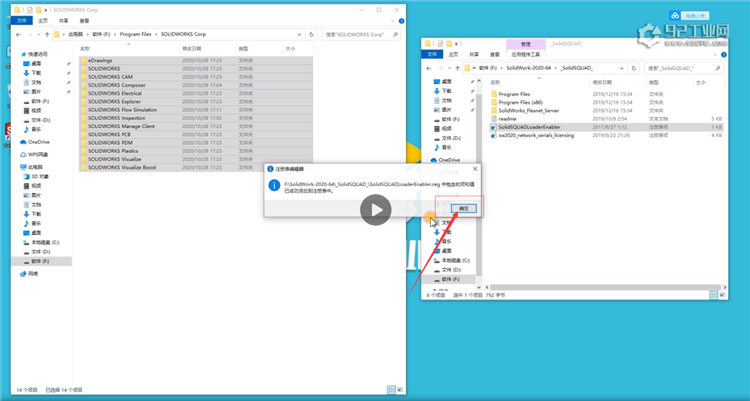Select the SOLIDWORKS CAM folder icon

[83, 77]
